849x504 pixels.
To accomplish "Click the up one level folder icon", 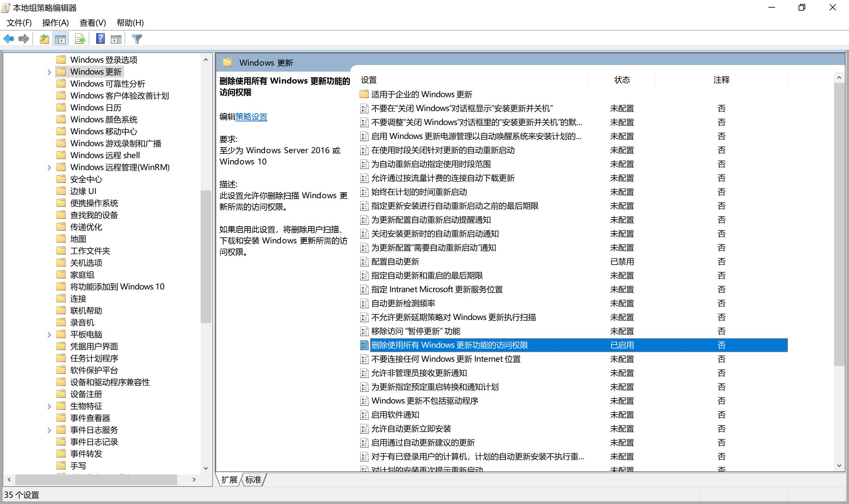I will click(x=43, y=38).
